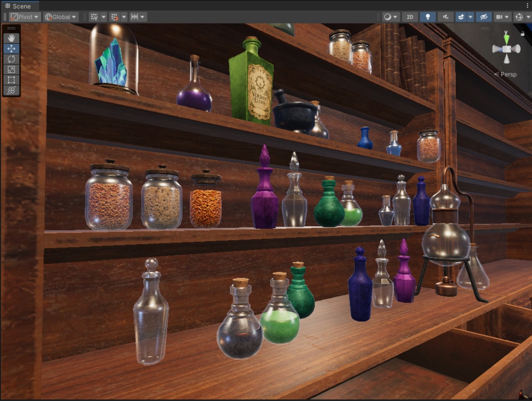
Task: Expand the effects options arrow
Action: coord(470,17)
